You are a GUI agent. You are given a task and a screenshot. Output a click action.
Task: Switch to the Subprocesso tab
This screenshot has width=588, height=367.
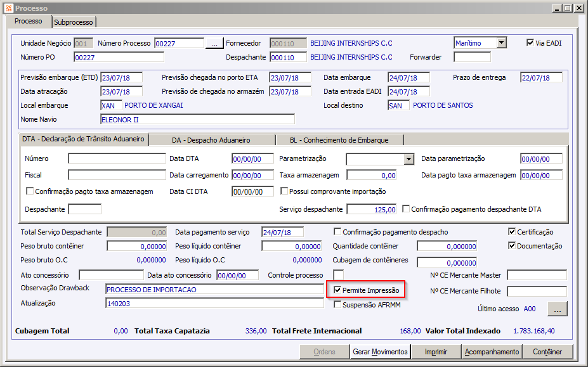click(x=74, y=22)
